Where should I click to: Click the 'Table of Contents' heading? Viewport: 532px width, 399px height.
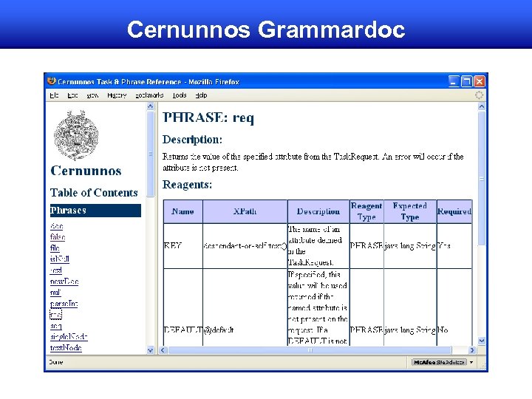[94, 193]
